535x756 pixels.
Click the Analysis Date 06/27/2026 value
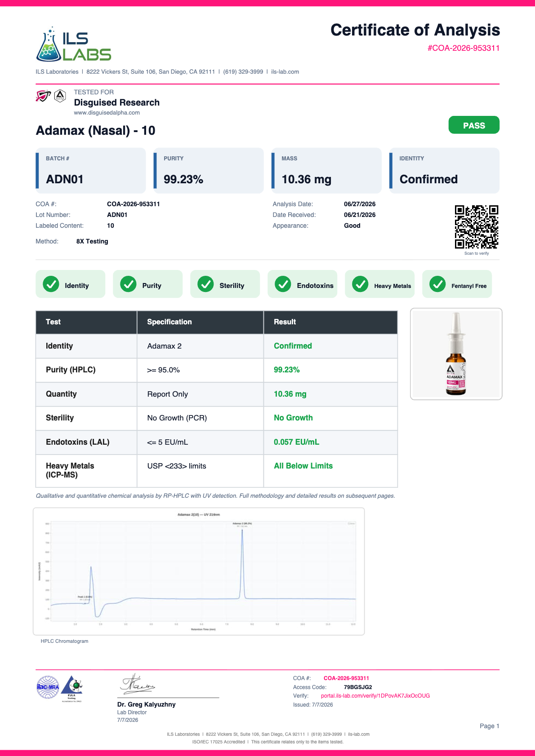point(360,204)
